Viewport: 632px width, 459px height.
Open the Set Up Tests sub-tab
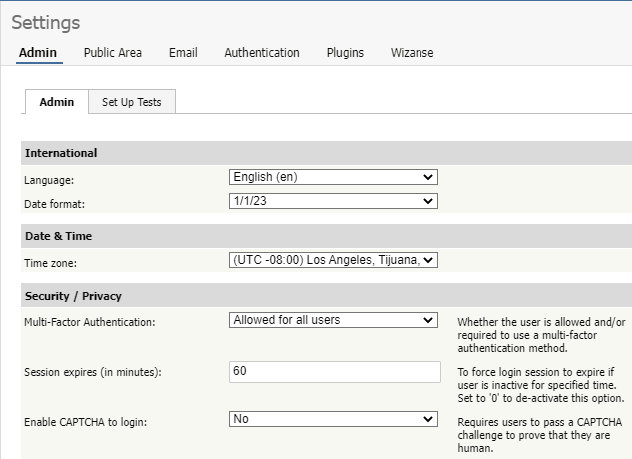click(x=132, y=102)
